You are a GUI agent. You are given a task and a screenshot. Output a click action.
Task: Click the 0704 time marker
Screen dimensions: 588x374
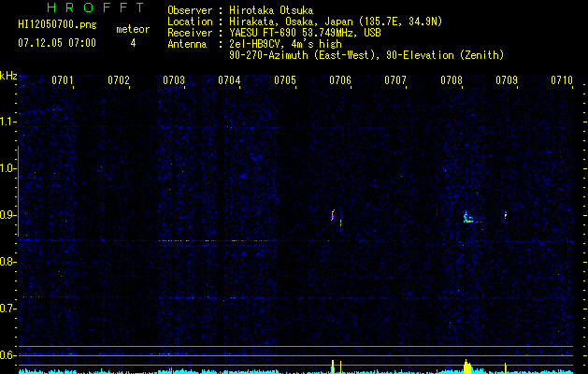tap(229, 80)
